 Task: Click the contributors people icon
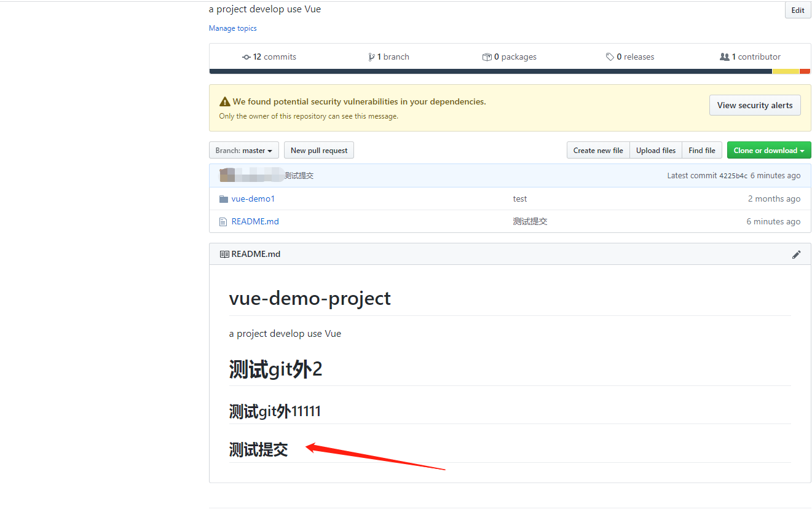point(725,57)
